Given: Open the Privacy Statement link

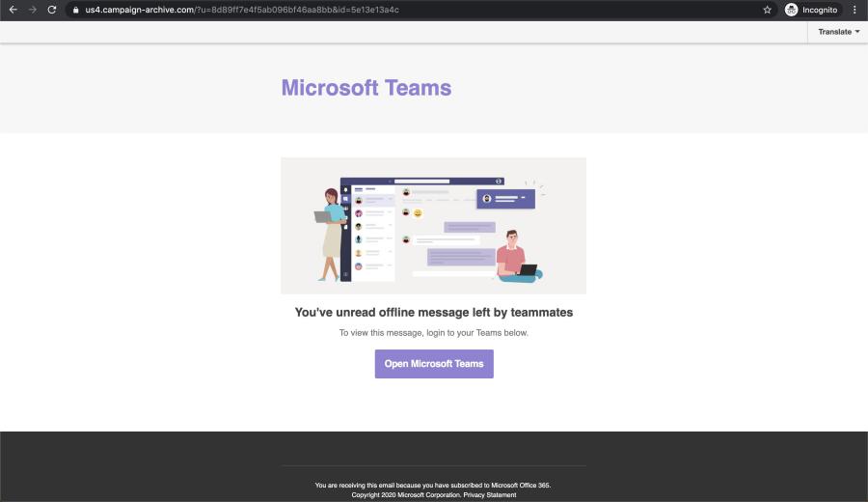Looking at the screenshot, I should [490, 495].
